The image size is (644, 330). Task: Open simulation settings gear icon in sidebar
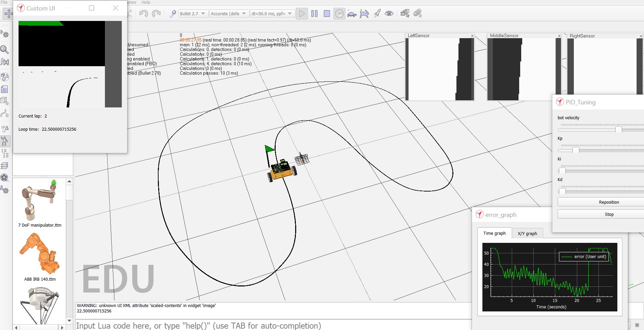[x=5, y=34]
